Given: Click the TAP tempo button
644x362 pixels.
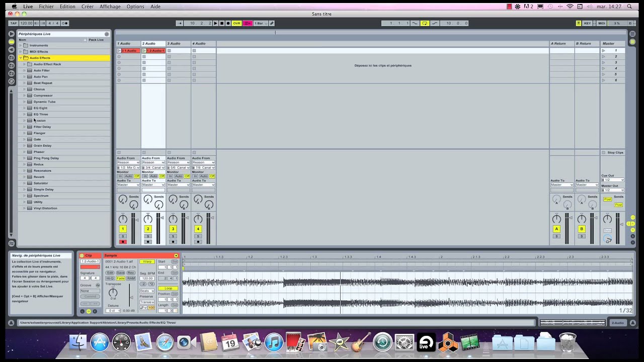Looking at the screenshot, I should (x=14, y=23).
